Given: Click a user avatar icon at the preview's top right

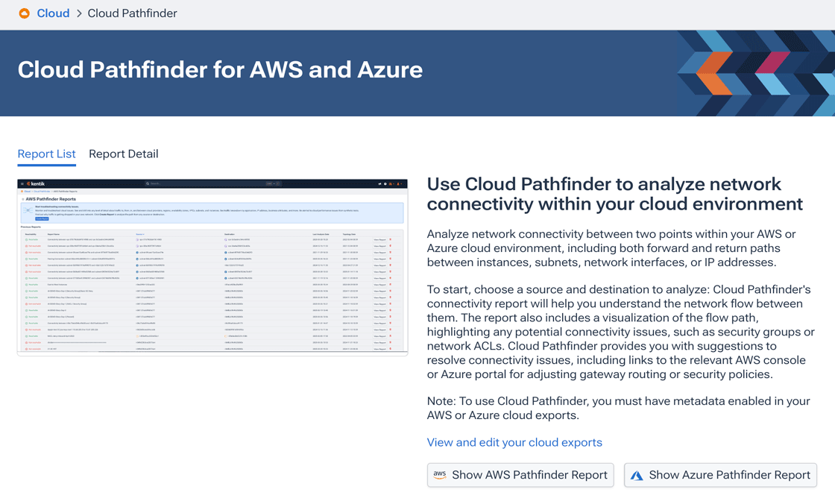Looking at the screenshot, I should click(391, 183).
